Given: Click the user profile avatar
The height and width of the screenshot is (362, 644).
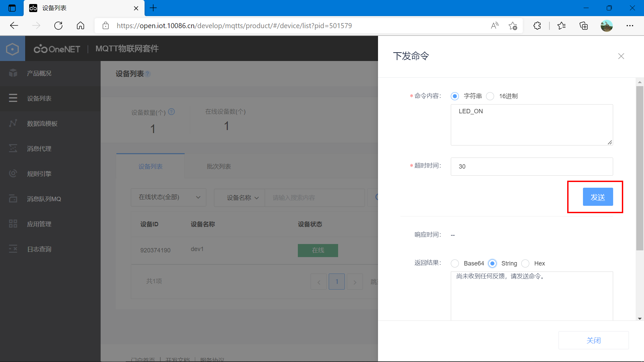Looking at the screenshot, I should coord(606,26).
